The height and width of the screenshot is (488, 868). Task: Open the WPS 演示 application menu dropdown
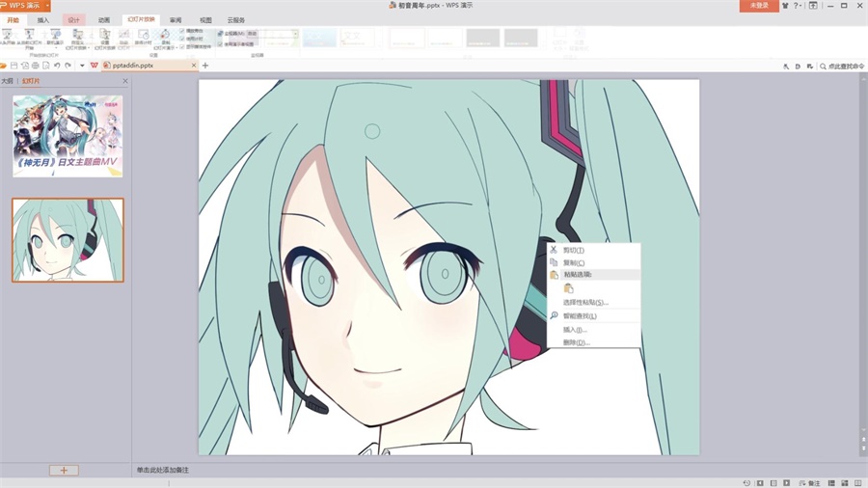(x=25, y=6)
